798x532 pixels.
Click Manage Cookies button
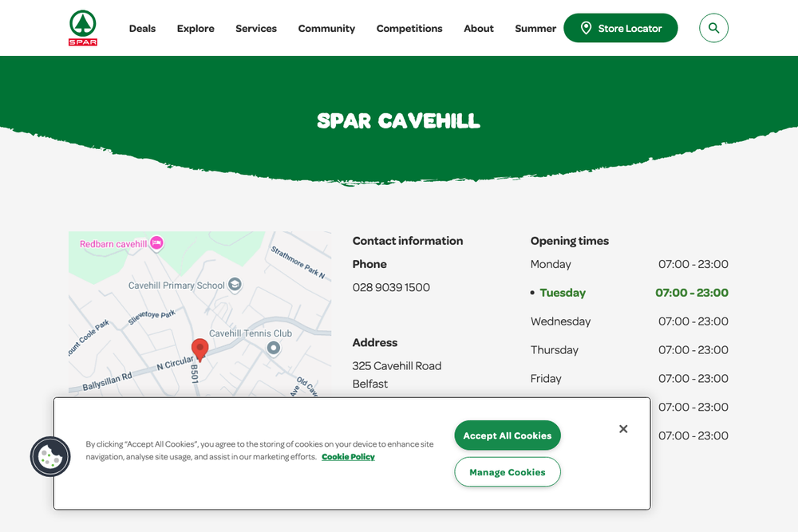click(508, 472)
